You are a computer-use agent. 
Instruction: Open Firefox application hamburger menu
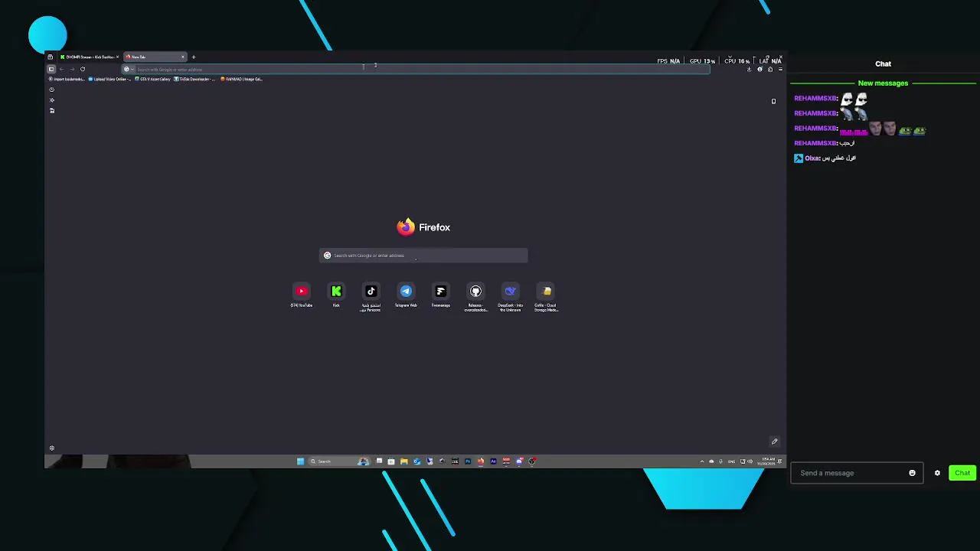[x=780, y=70]
